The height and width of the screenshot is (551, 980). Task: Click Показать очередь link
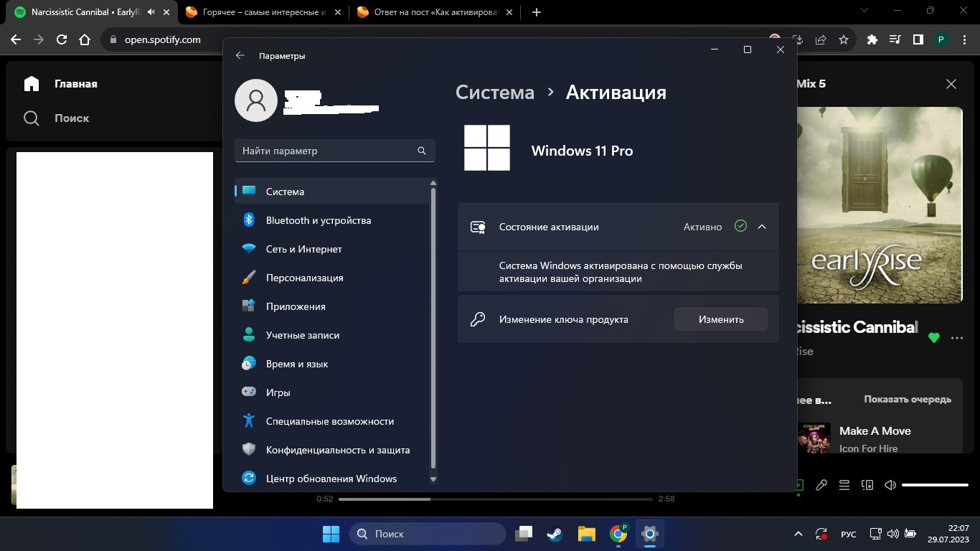(908, 400)
